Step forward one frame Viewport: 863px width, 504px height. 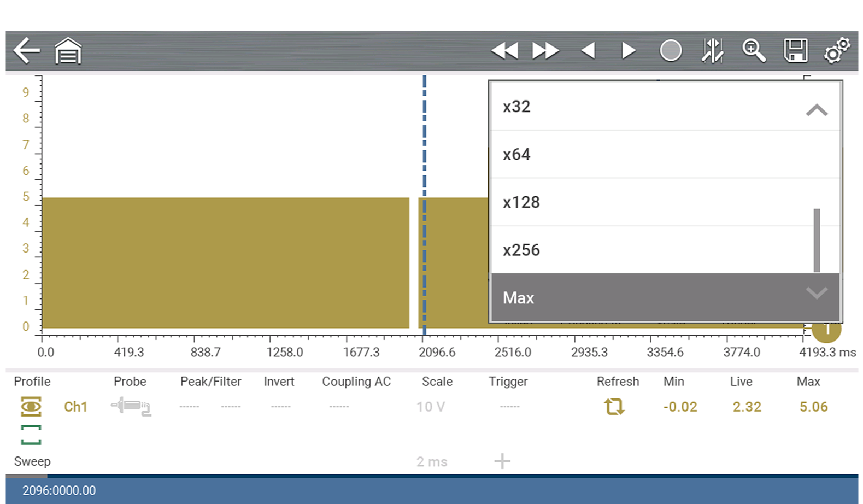coord(629,51)
